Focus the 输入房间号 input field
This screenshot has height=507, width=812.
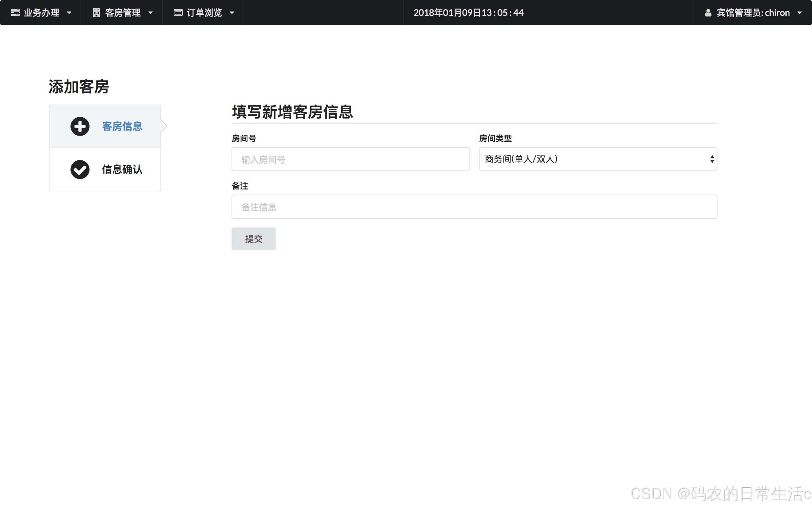point(350,159)
